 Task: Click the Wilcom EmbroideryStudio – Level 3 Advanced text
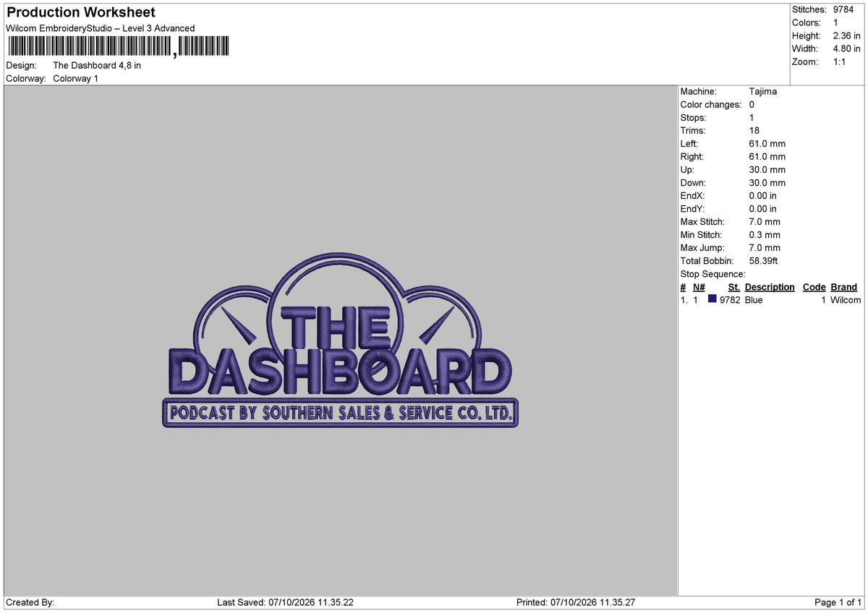tap(100, 28)
